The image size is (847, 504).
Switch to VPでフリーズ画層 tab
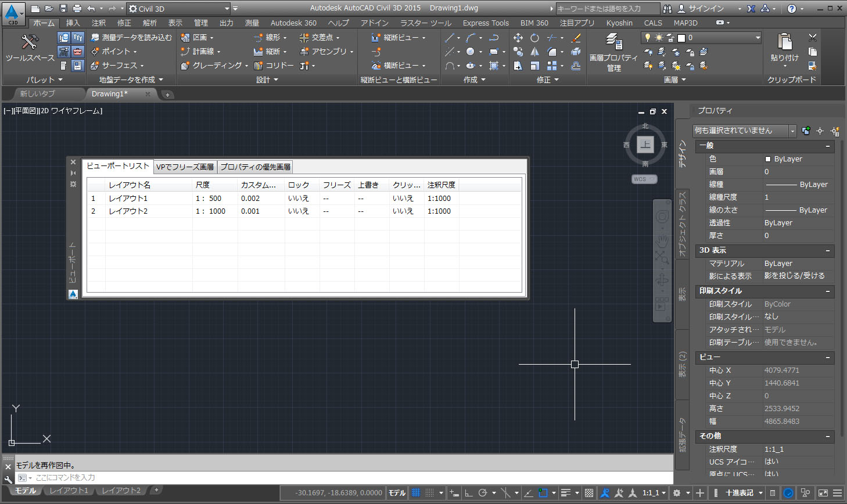point(185,167)
